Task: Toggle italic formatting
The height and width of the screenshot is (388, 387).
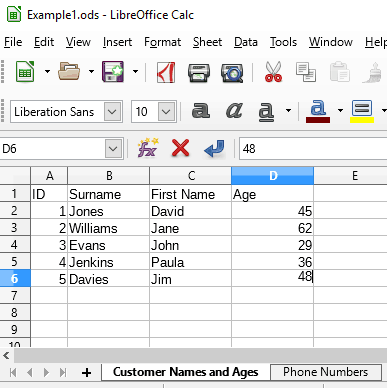Action: [234, 110]
